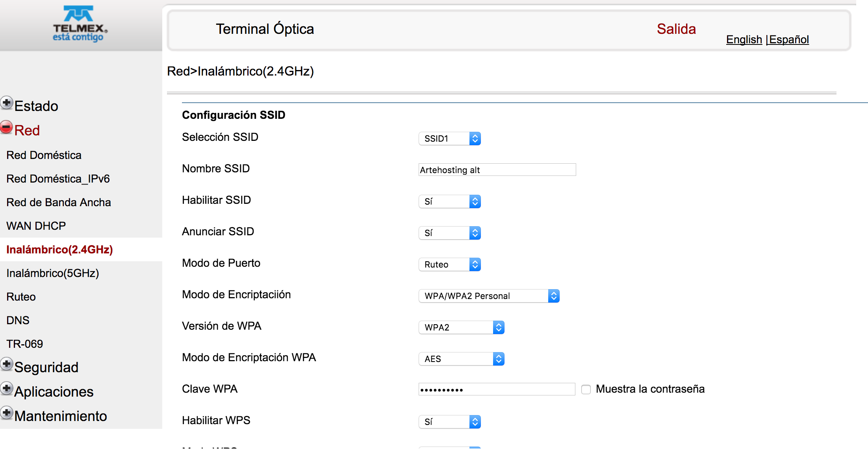The width and height of the screenshot is (868, 469).
Task: Focus the Clave WPA password field
Action: pos(496,390)
